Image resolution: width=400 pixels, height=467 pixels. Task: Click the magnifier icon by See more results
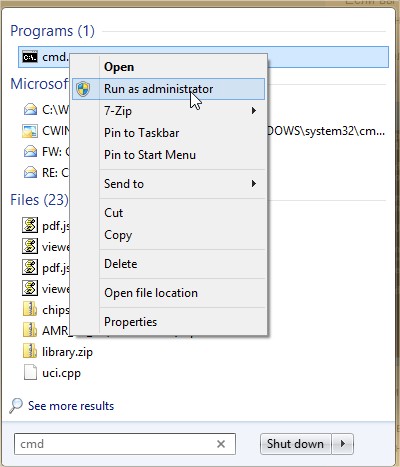[x=16, y=405]
